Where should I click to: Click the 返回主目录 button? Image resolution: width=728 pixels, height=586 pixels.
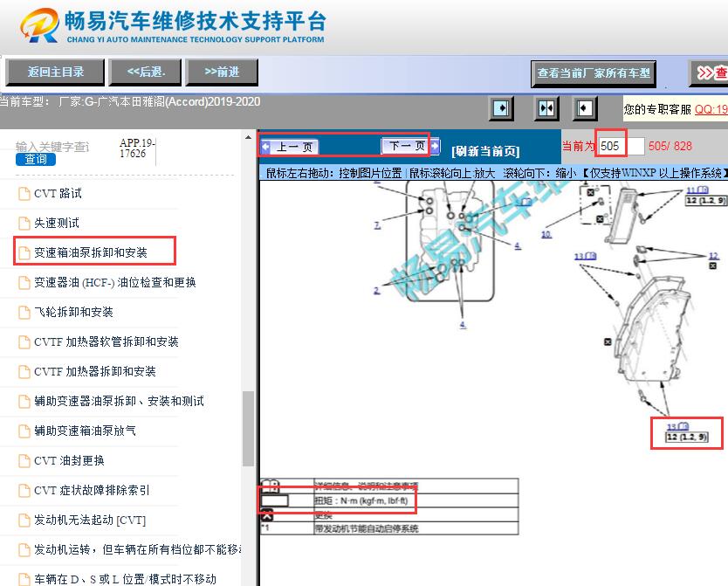tap(55, 72)
